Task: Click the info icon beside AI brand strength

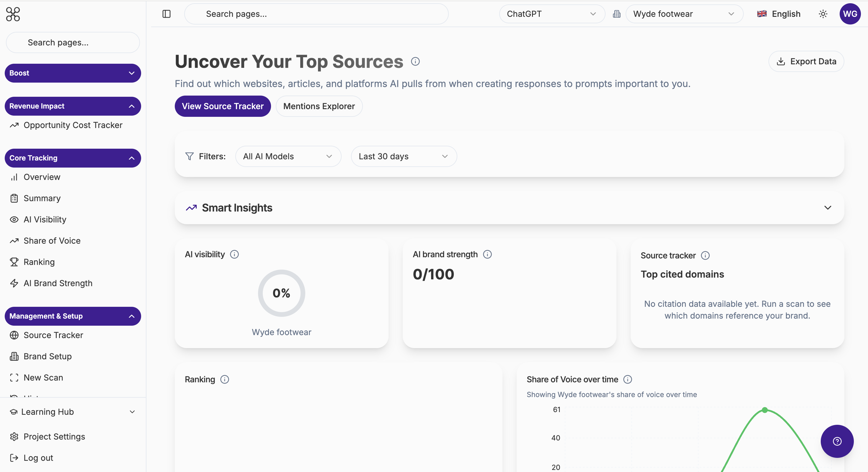Action: tap(487, 255)
